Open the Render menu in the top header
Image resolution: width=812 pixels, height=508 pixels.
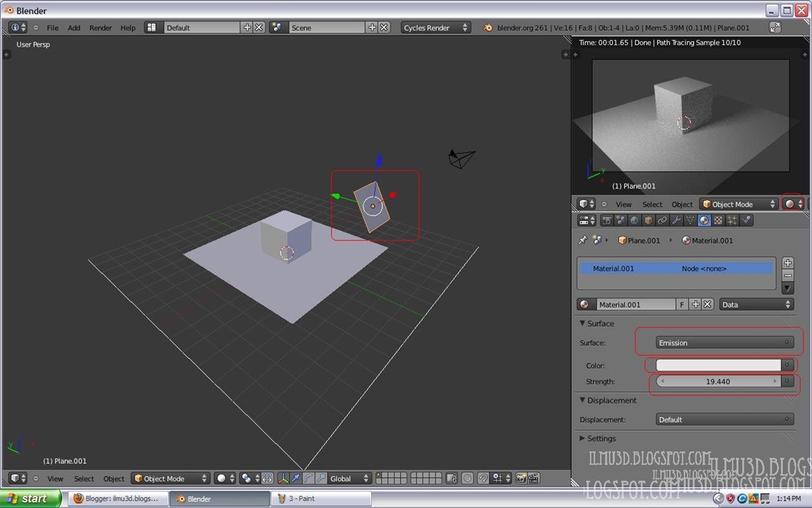100,28
